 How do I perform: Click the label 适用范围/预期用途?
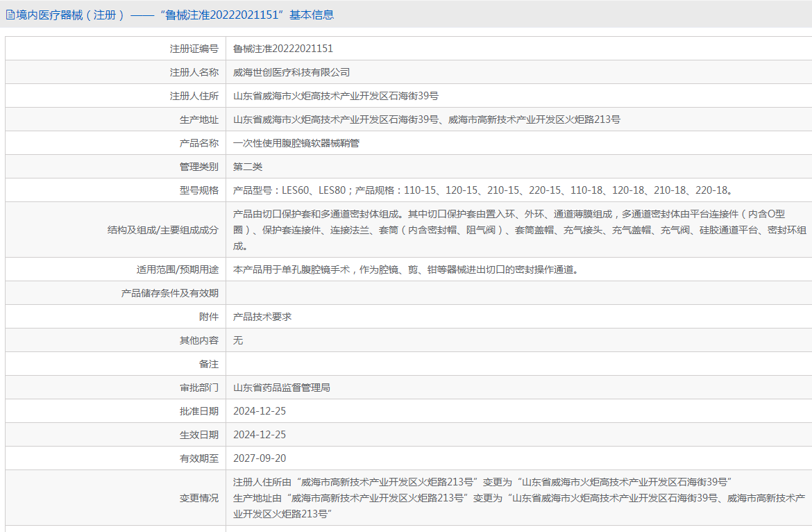tap(177, 269)
